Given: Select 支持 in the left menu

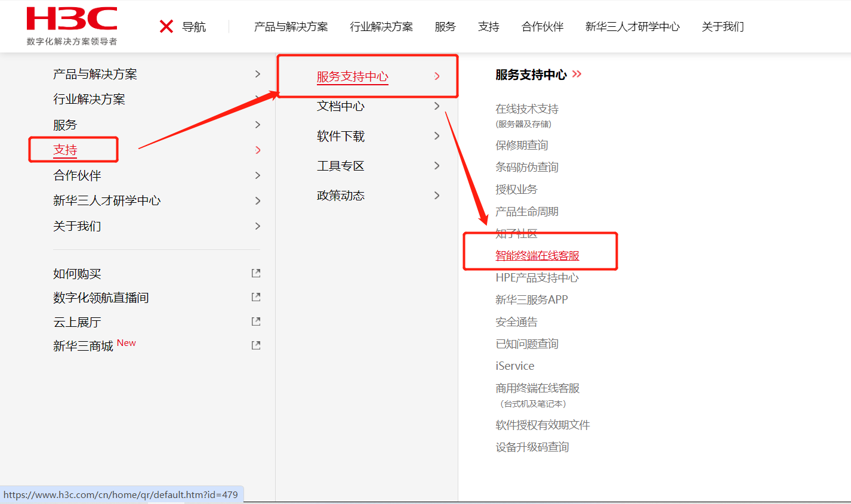Looking at the screenshot, I should (65, 150).
